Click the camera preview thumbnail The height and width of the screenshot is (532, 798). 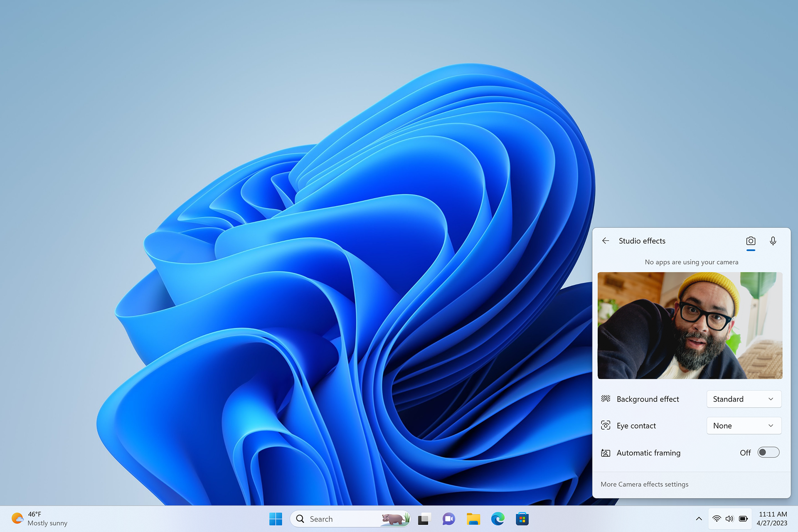click(690, 324)
